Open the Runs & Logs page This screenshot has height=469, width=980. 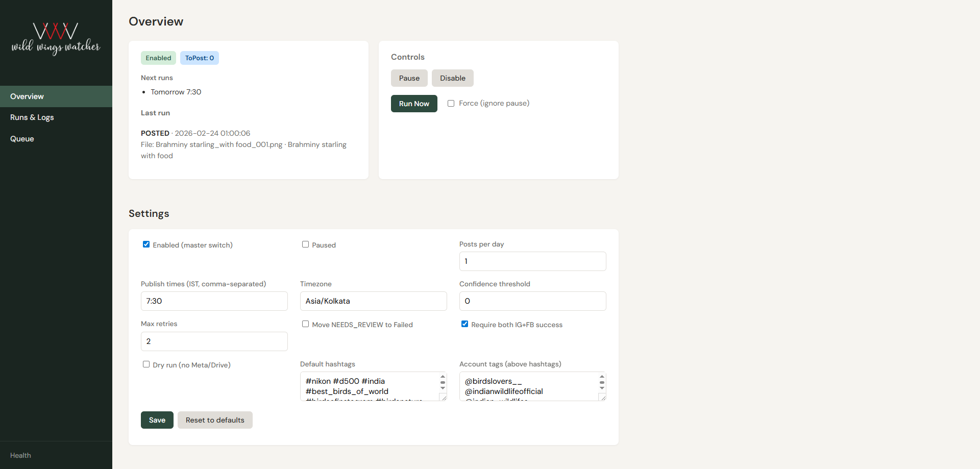pos(32,117)
